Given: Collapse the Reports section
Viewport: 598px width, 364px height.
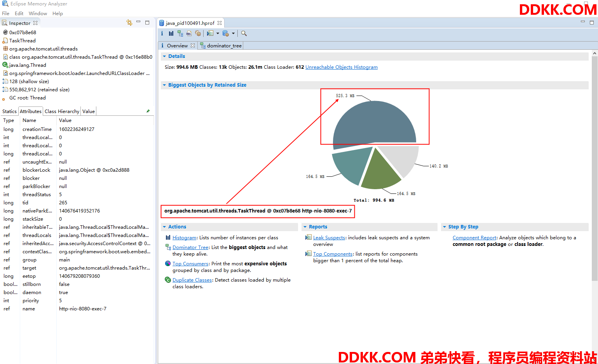Looking at the screenshot, I should pyautogui.click(x=305, y=227).
